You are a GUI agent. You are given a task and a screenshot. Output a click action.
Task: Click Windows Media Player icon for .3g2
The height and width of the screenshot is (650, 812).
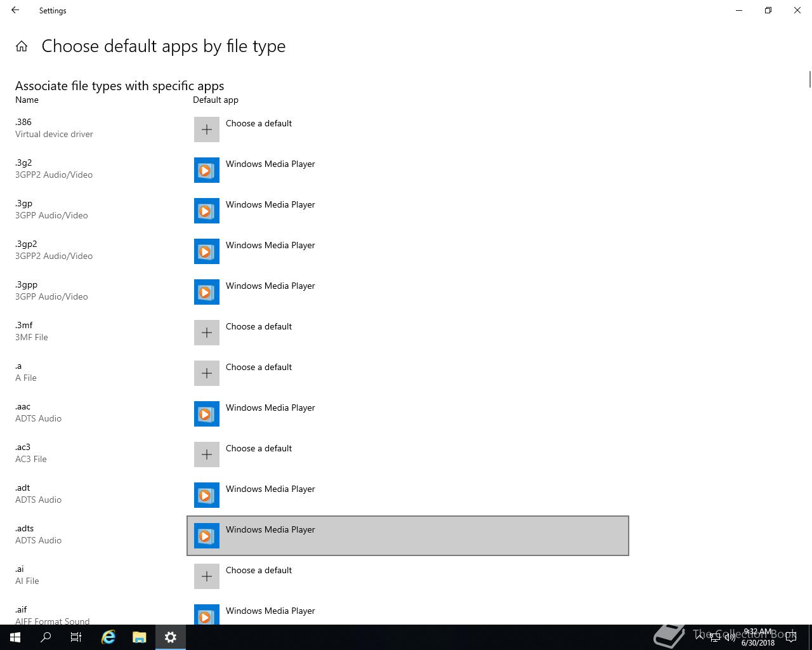[207, 170]
